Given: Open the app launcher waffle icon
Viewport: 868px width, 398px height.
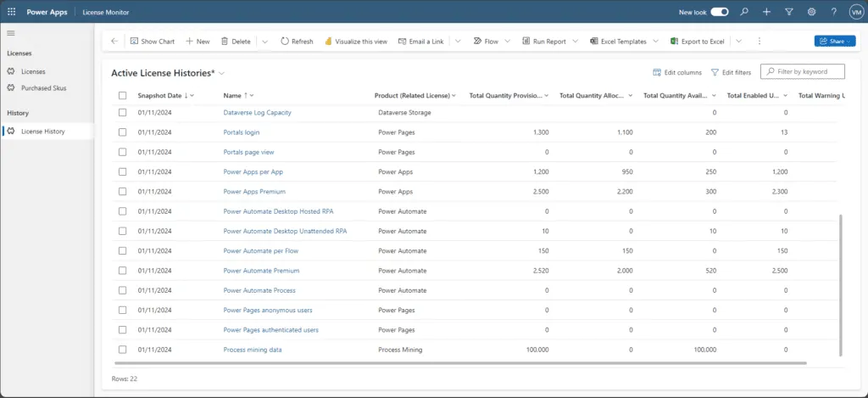Looking at the screenshot, I should point(12,12).
